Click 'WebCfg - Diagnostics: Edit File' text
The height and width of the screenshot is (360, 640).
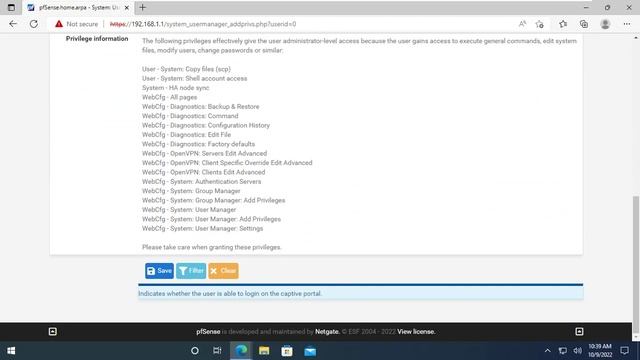187,135
